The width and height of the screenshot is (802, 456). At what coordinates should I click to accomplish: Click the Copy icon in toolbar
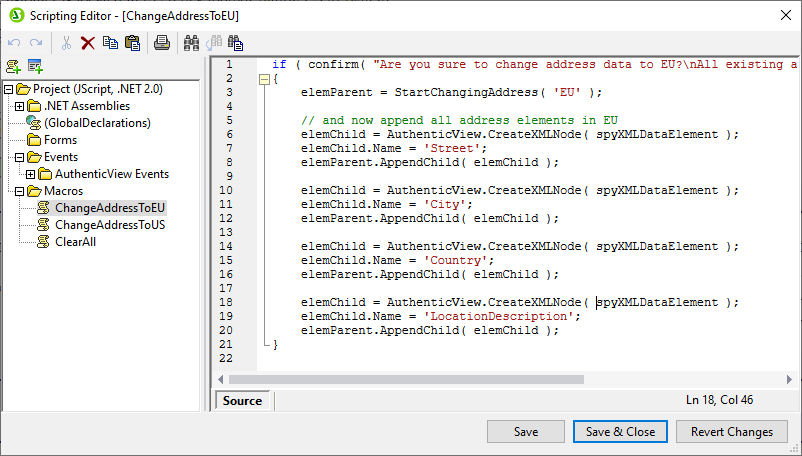point(109,42)
